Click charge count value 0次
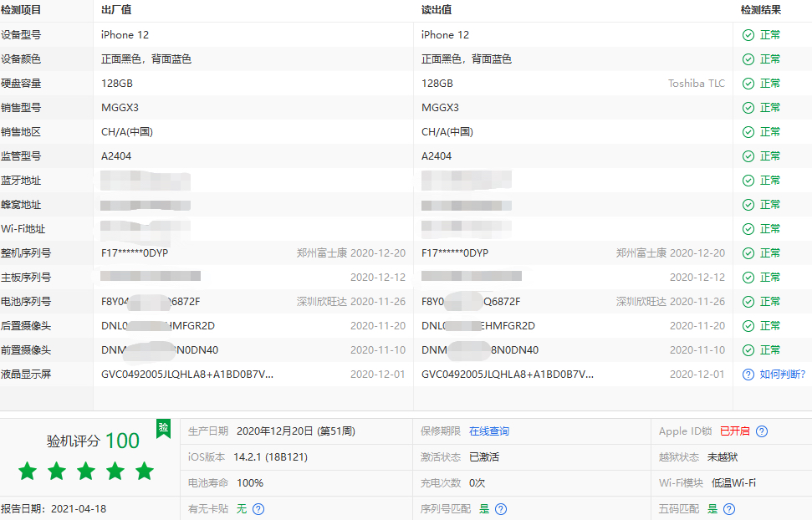This screenshot has width=812, height=520. [477, 483]
